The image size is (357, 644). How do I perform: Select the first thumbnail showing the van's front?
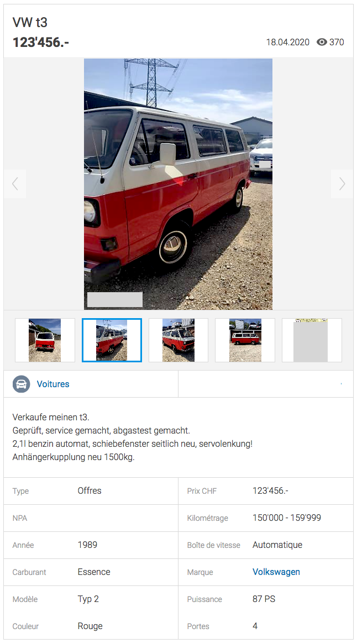point(45,340)
